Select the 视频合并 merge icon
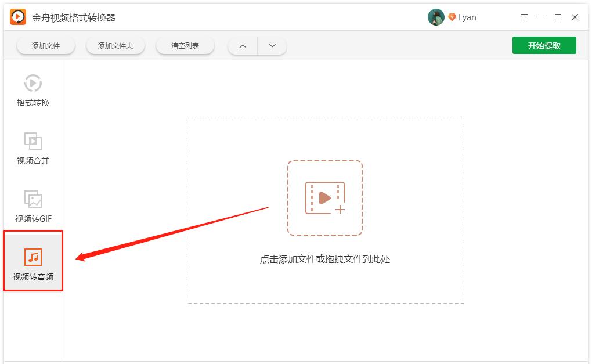Image resolution: width=592 pixels, height=364 pixels. click(x=32, y=142)
